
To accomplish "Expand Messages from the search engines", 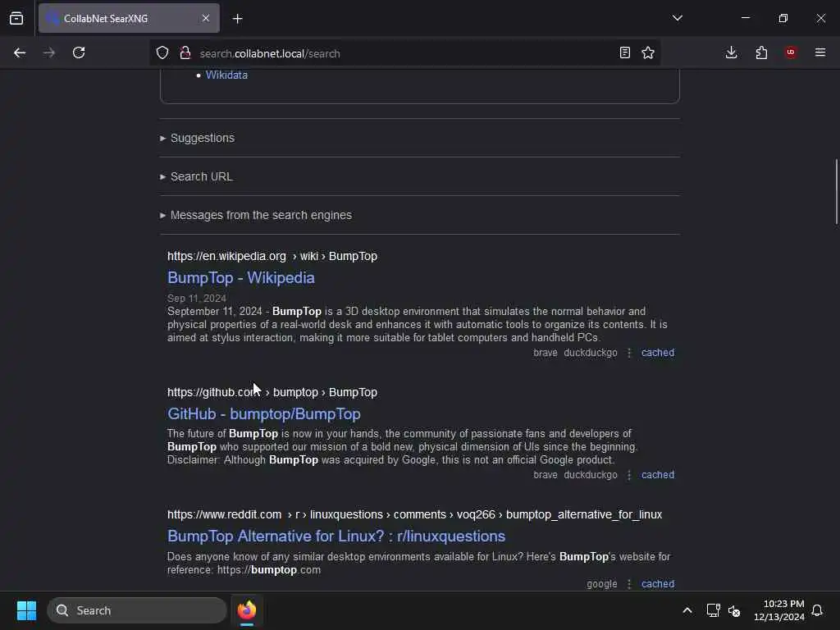I will pos(261,216).
